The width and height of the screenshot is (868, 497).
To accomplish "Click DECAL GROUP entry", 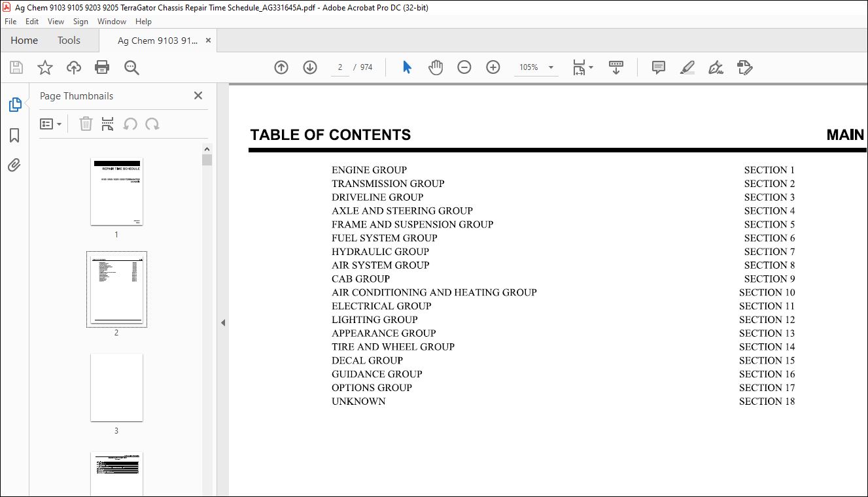I will (x=367, y=360).
